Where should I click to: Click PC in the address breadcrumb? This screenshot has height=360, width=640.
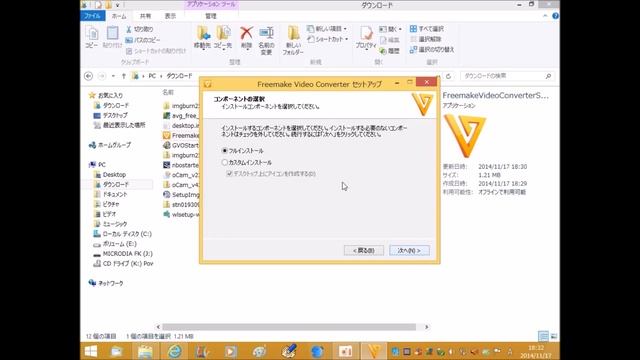(x=152, y=76)
